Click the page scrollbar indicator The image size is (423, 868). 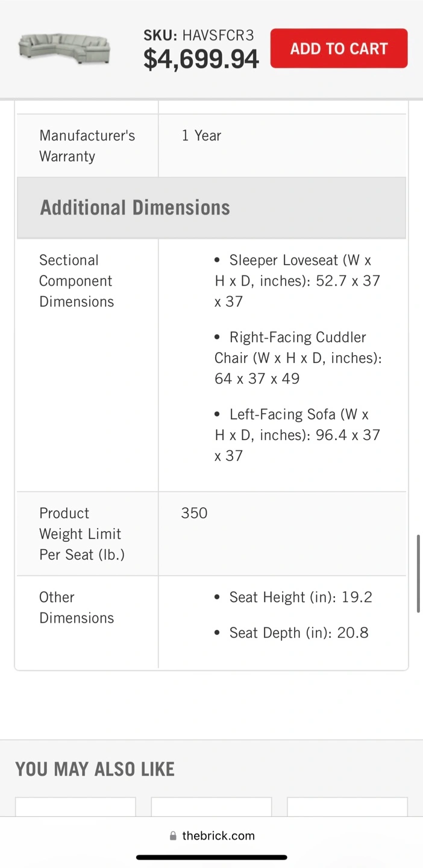[418, 573]
